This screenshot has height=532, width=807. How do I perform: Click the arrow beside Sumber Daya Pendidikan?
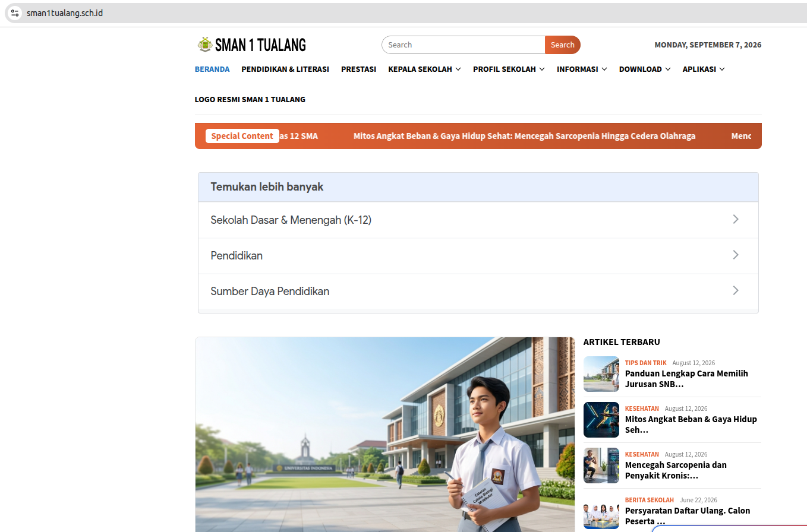pos(736,290)
